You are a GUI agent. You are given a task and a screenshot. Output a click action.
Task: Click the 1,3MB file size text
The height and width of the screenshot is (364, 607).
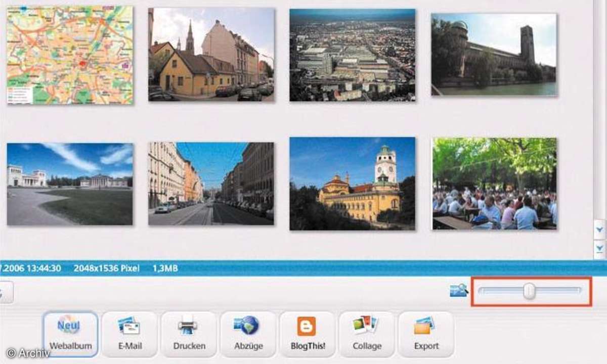(x=165, y=268)
